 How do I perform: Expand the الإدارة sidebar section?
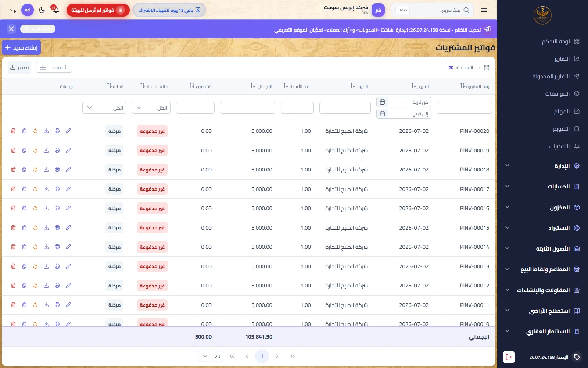[x=542, y=166]
